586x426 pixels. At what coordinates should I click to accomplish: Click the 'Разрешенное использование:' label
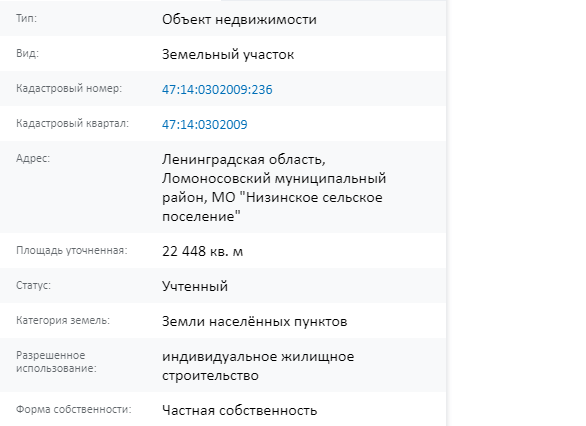coord(56,362)
